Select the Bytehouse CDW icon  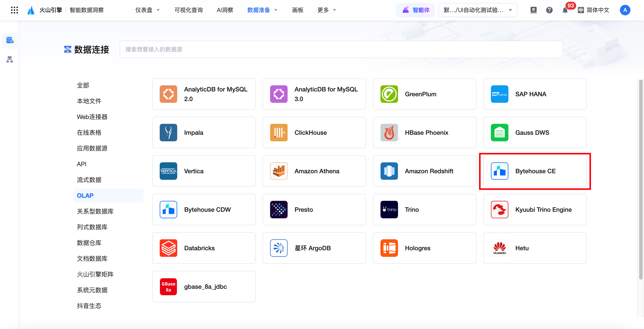(168, 209)
